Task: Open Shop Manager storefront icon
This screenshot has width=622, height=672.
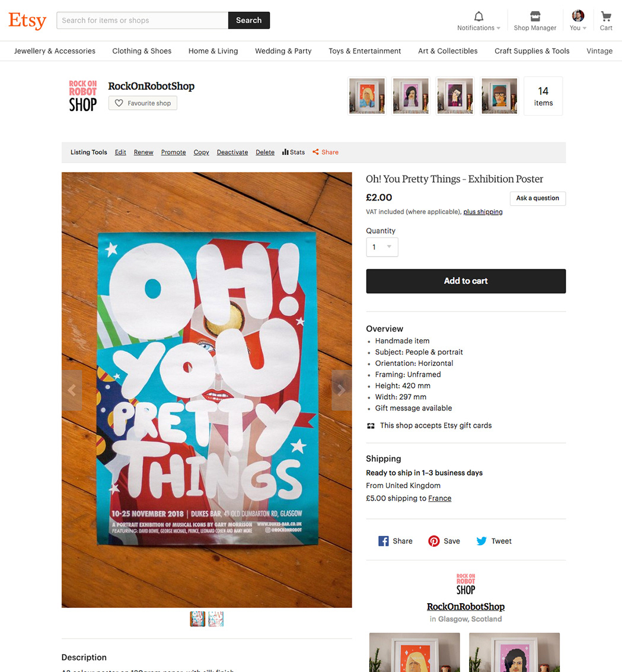Action: [535, 16]
